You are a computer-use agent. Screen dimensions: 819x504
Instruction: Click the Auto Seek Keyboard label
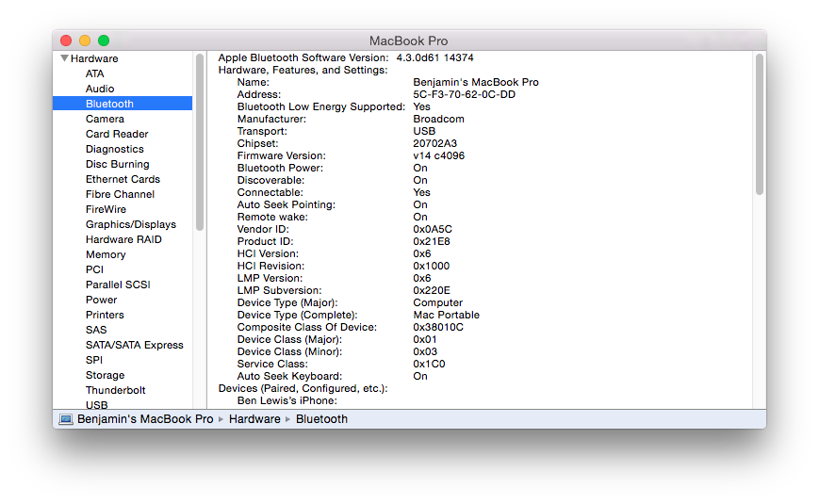click(290, 377)
